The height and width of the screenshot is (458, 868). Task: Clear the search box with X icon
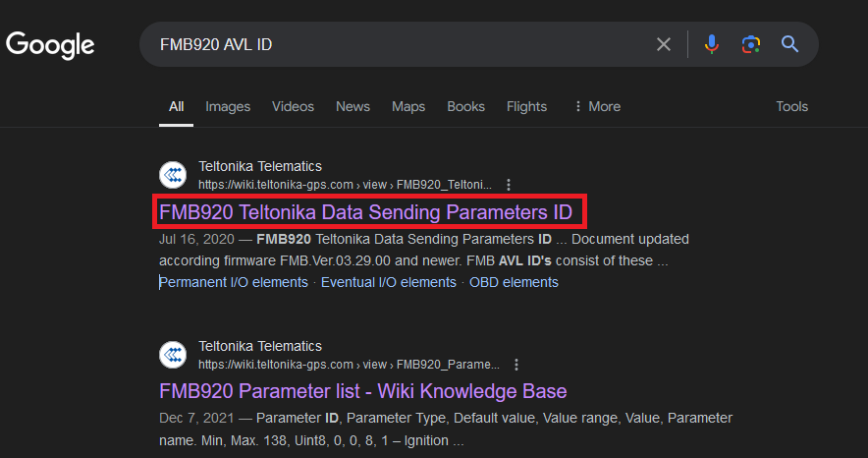coord(663,44)
